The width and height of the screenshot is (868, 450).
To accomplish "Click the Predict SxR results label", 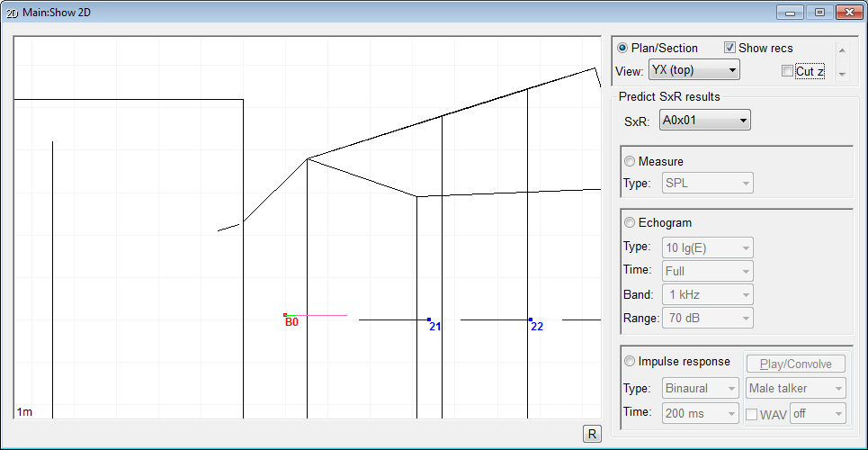I will [x=669, y=97].
